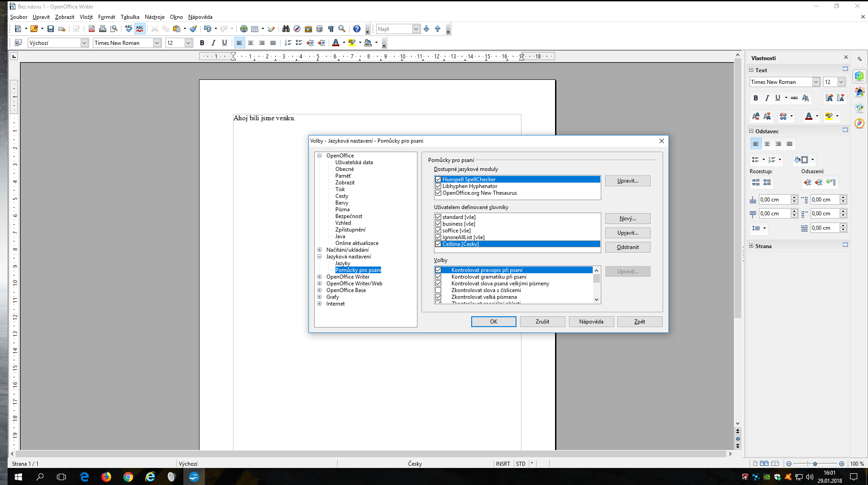
Task: Enable Zkontrolovat slova s číslicemi option
Action: (x=438, y=290)
